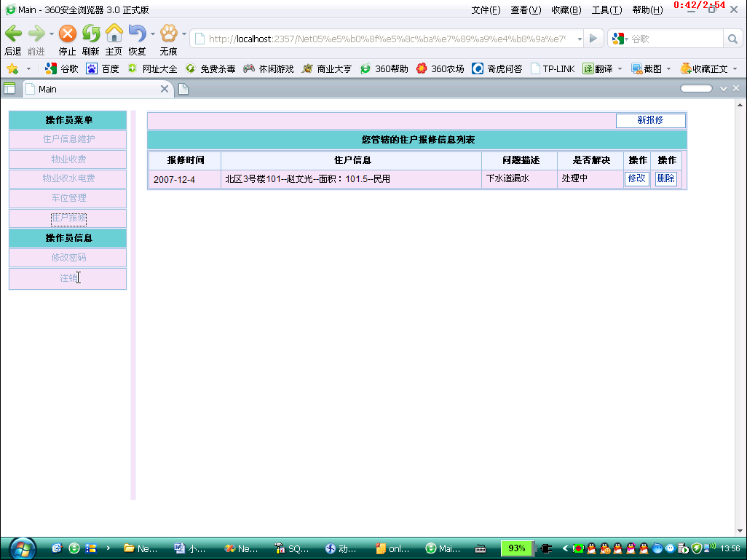Stop page loading with 停止 icon

click(67, 33)
